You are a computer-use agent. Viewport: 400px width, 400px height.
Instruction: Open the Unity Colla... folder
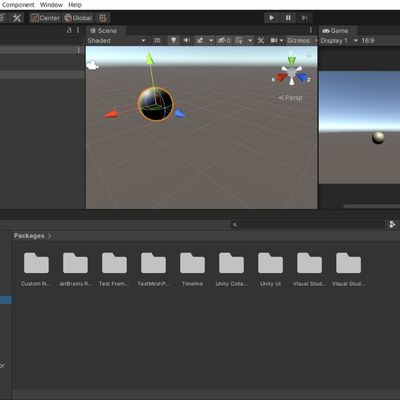pos(231,269)
